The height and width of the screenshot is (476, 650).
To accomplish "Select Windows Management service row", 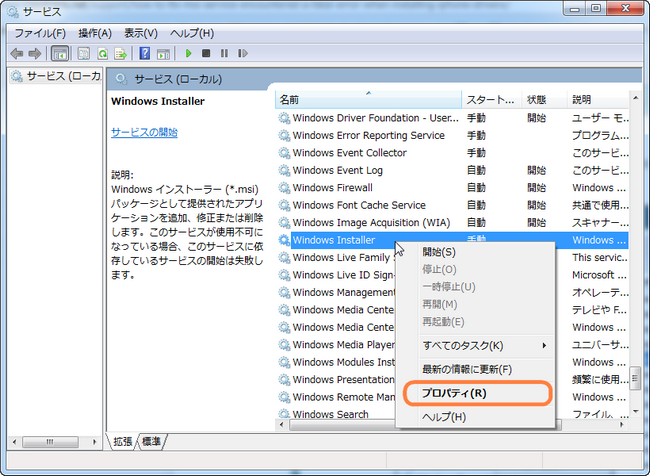I will pos(336,292).
